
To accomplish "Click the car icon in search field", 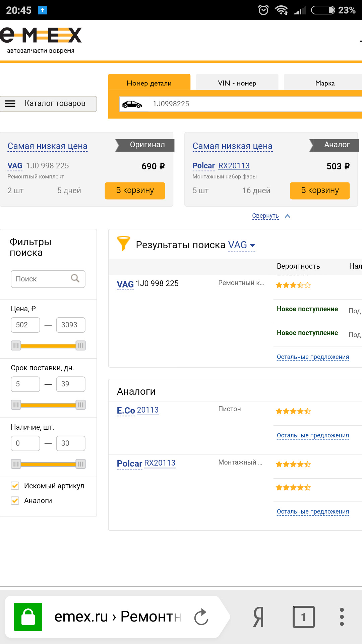I will click(x=132, y=104).
